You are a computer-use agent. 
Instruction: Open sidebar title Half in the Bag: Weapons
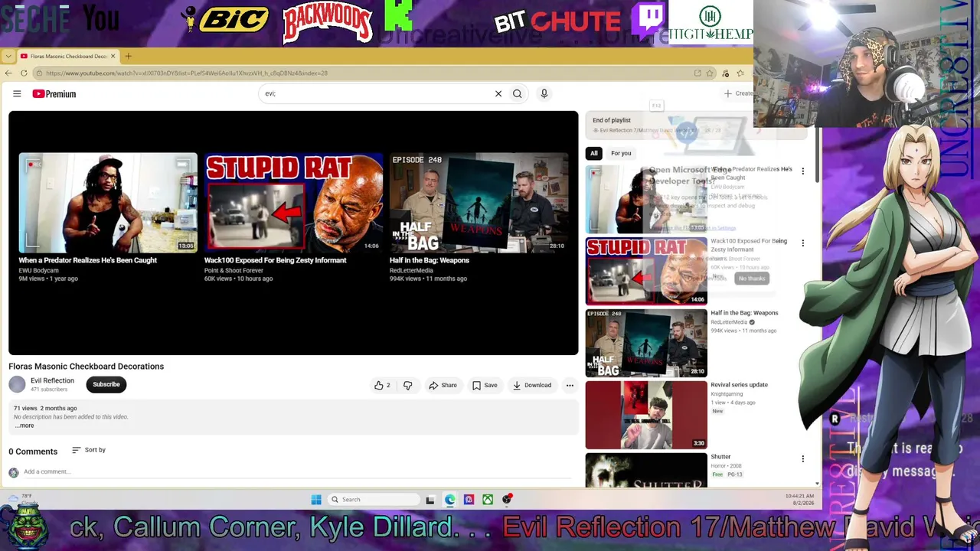coord(744,313)
